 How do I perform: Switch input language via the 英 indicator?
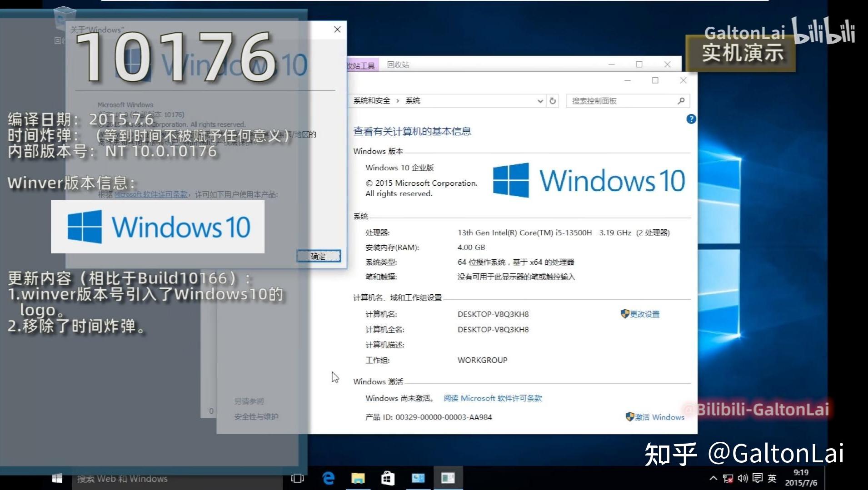772,478
